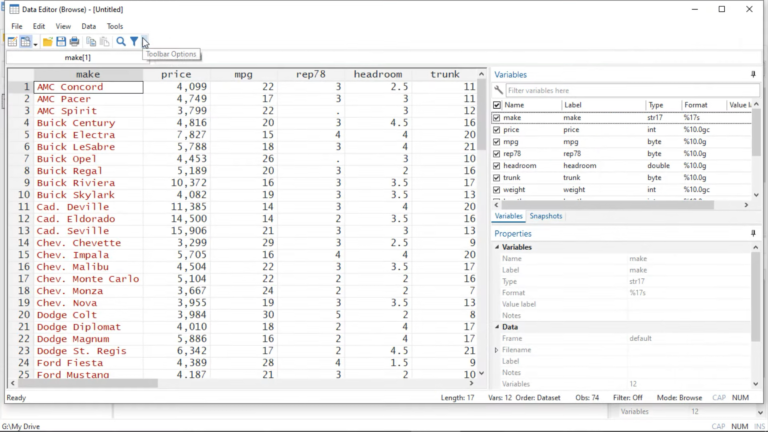Collapse the Variables section in Properties
Screen dimensions: 768x432
[497, 247]
